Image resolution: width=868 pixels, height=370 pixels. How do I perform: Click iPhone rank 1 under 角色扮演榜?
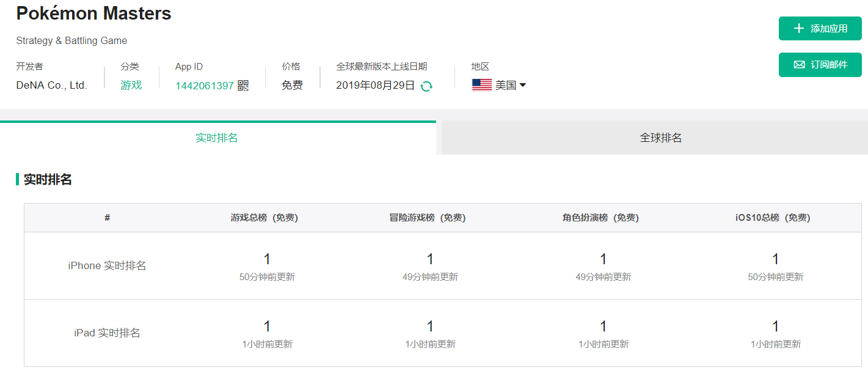click(x=603, y=259)
